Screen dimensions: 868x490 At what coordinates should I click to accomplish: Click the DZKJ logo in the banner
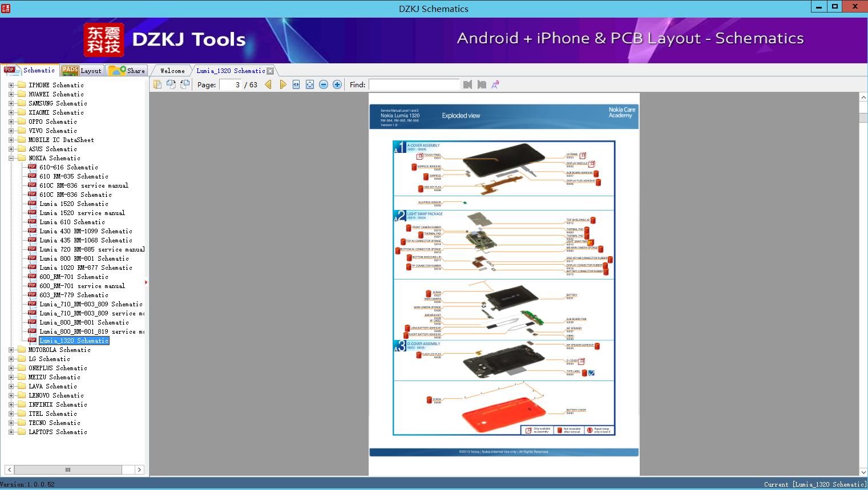103,40
